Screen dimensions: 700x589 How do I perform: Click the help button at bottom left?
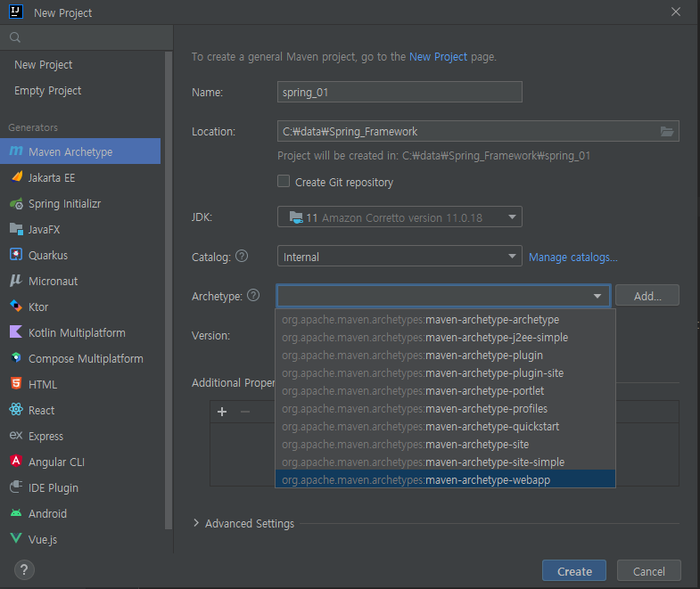(24, 569)
